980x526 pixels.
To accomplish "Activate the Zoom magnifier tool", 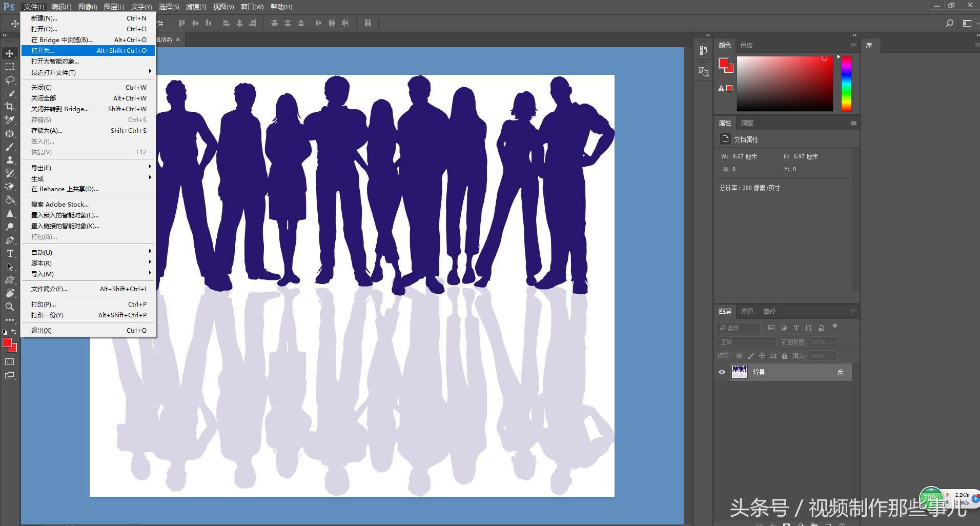I will [10, 307].
